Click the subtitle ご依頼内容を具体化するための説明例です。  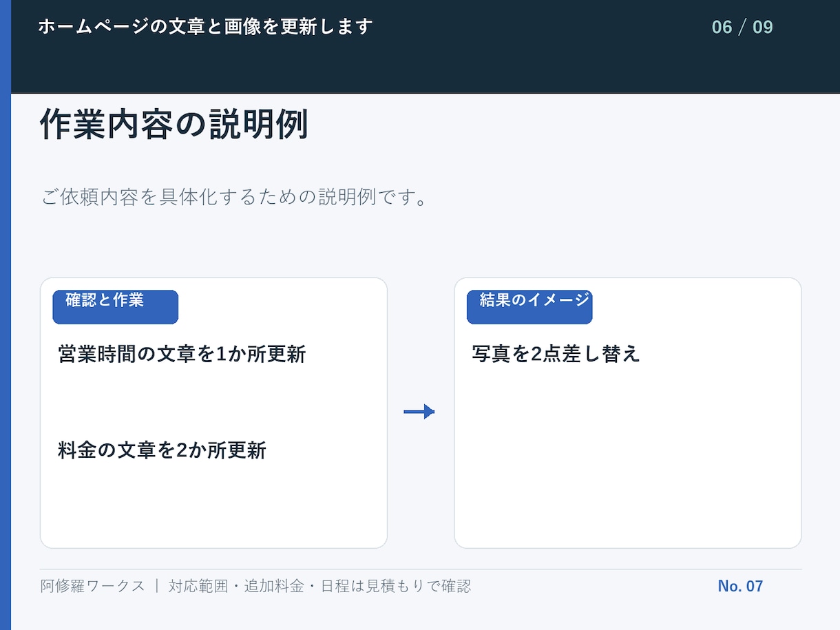click(235, 197)
